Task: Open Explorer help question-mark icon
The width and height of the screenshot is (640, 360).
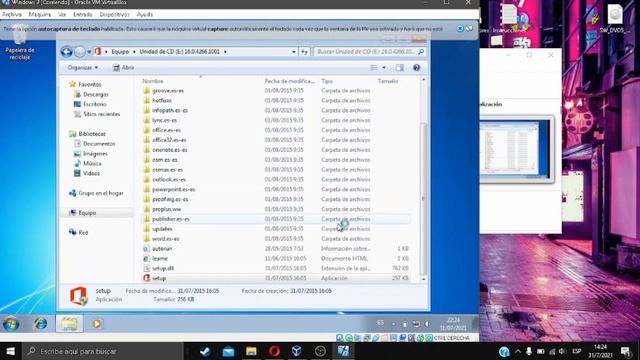Action: point(416,68)
